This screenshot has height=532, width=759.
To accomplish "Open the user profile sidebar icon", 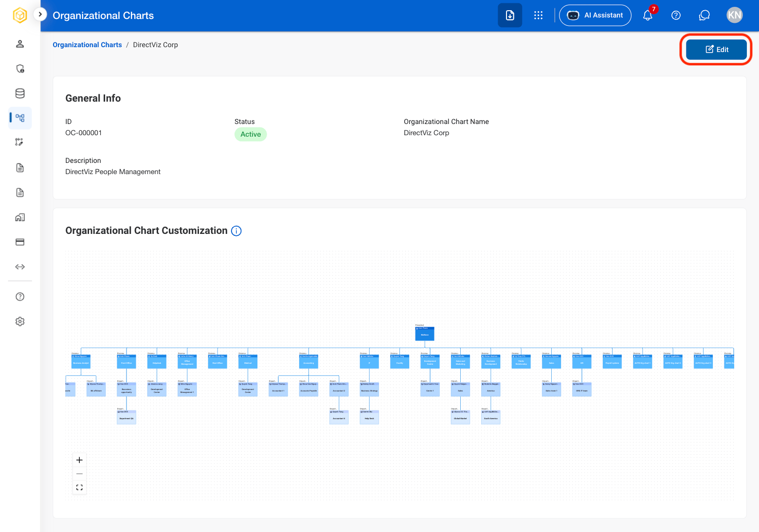I will [20, 44].
